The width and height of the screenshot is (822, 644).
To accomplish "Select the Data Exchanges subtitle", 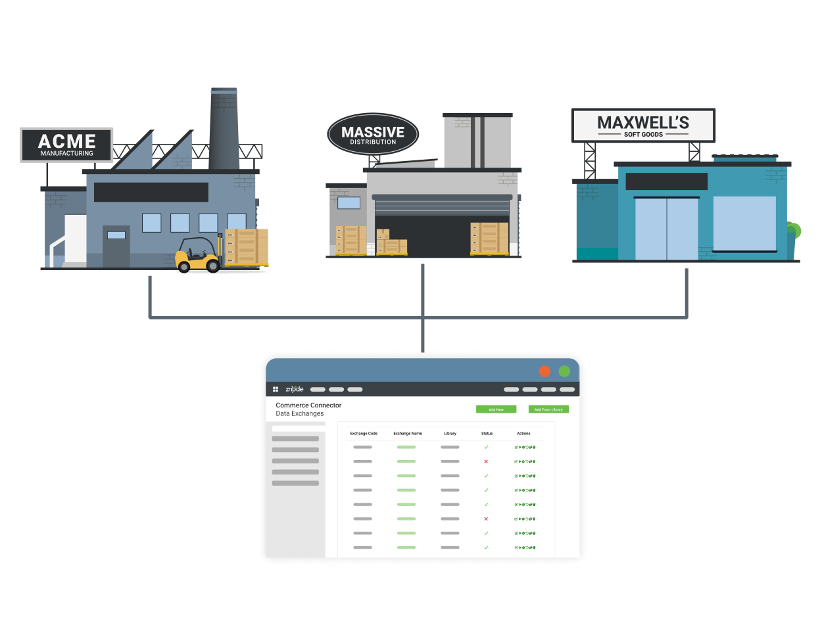I will click(x=300, y=414).
